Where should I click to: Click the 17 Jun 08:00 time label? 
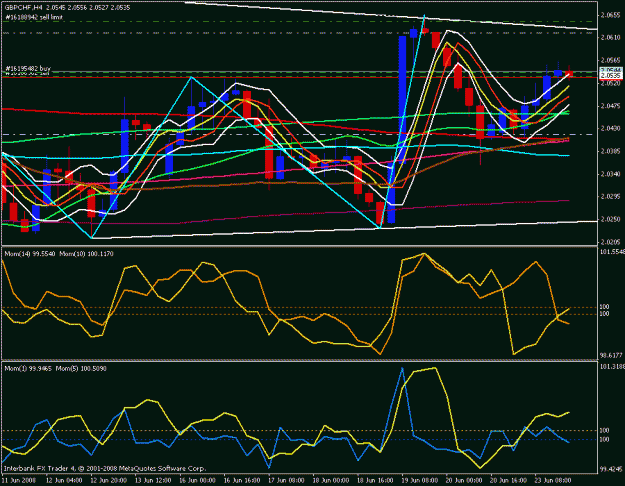[x=287, y=480]
